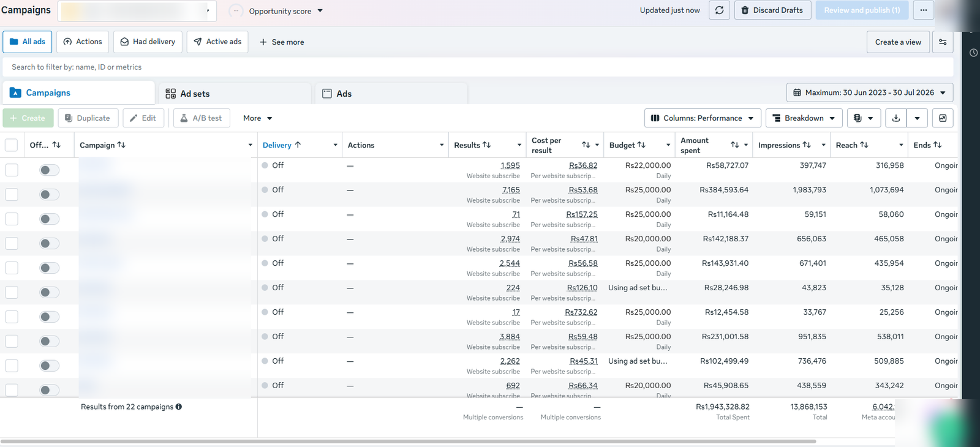Open the three-dots more options menu
Viewport: 980px width, 447px height.
pyautogui.click(x=923, y=10)
